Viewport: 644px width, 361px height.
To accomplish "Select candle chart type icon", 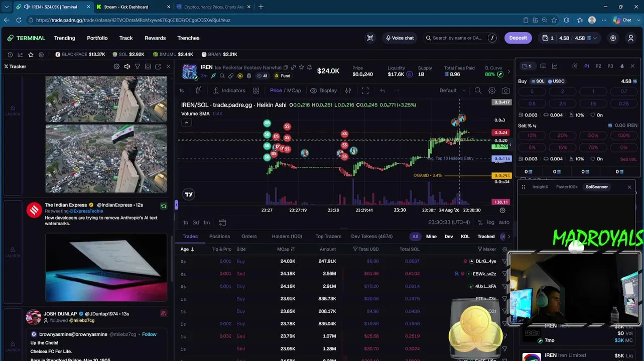I will [199, 91].
